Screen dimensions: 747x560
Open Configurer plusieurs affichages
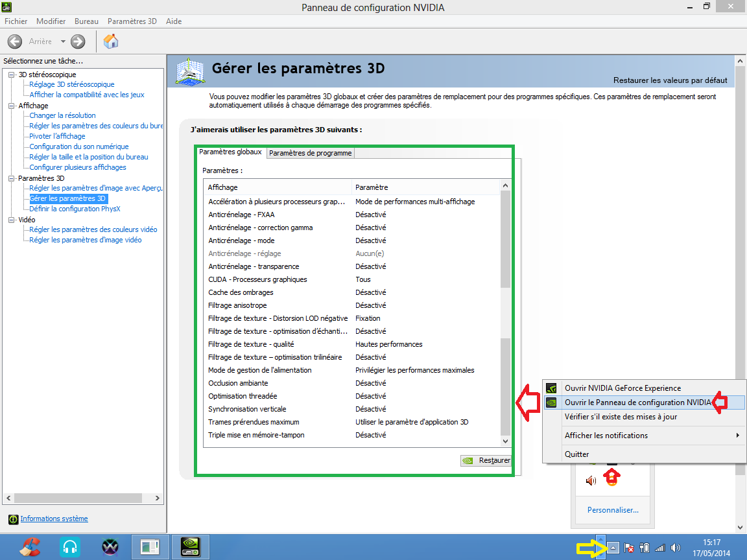point(78,167)
